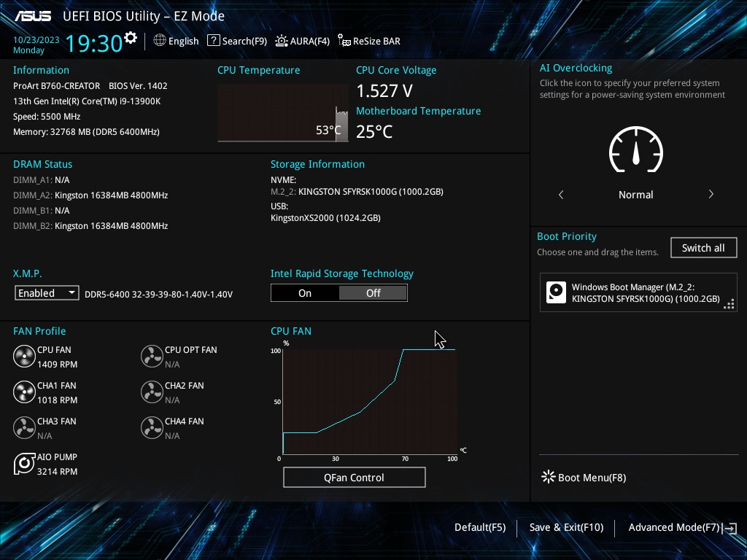The width and height of the screenshot is (747, 560).
Task: Click the DIMM_A1 N/A entry
Action: coord(42,180)
